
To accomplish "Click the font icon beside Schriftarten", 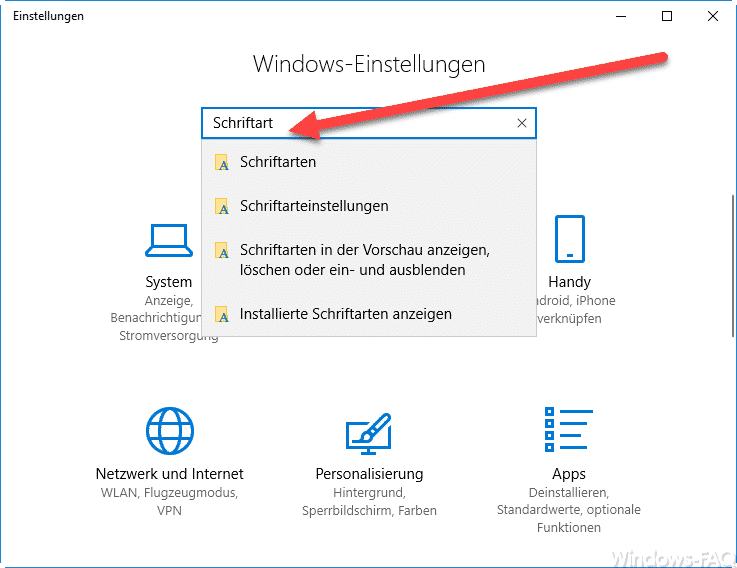I will 222,162.
